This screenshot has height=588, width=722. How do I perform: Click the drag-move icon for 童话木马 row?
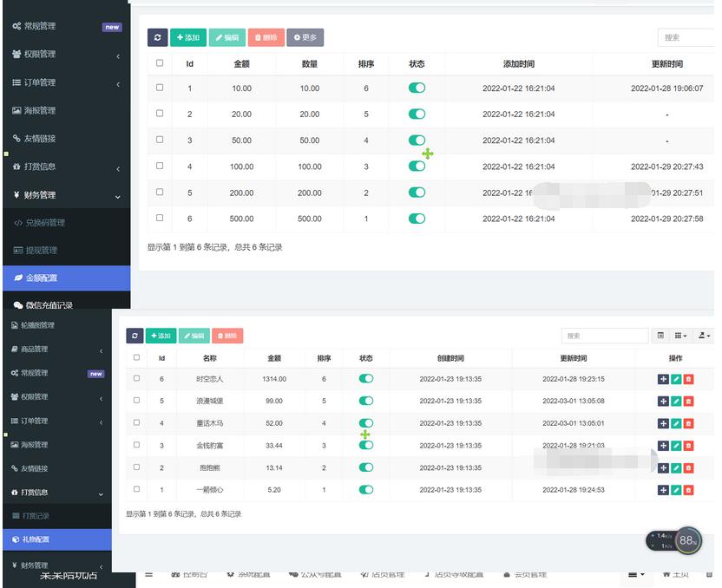point(664,423)
